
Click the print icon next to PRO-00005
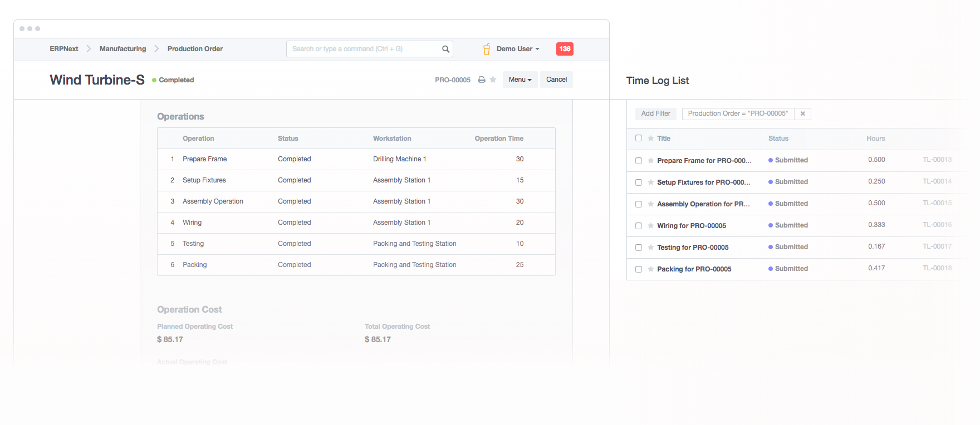click(x=482, y=80)
